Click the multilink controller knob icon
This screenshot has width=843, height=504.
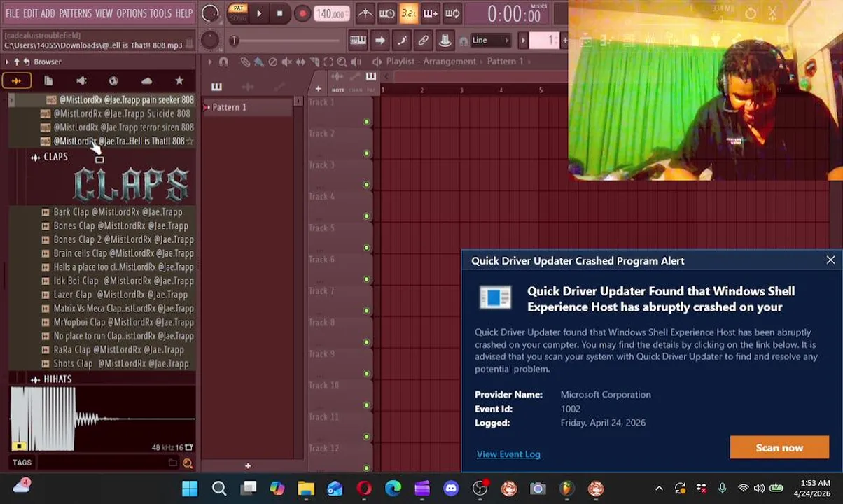445,41
